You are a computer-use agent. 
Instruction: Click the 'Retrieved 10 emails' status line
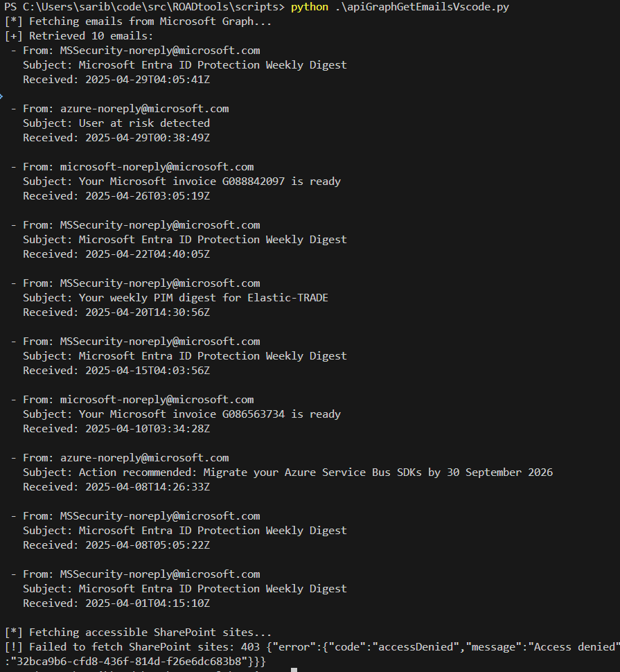(79, 36)
